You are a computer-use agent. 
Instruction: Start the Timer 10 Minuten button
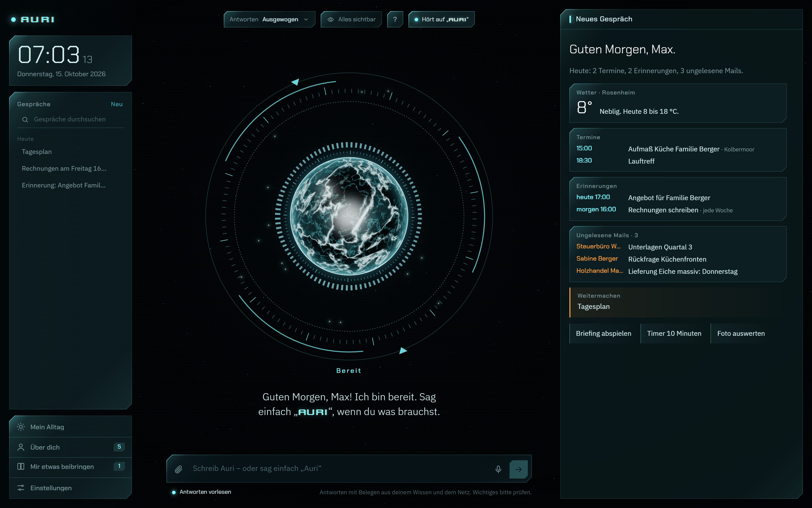pyautogui.click(x=674, y=333)
